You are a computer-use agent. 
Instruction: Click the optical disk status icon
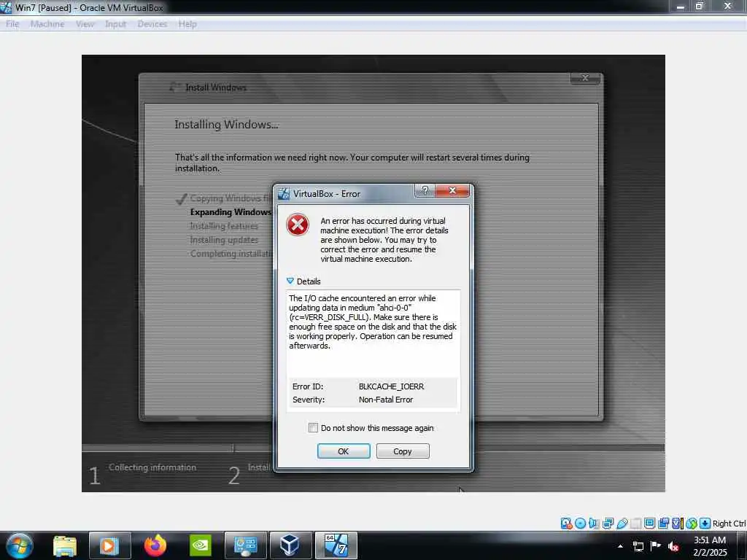coord(580,524)
